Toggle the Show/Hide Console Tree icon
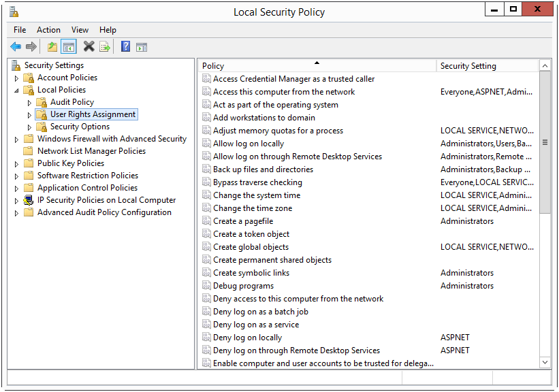 coord(68,47)
